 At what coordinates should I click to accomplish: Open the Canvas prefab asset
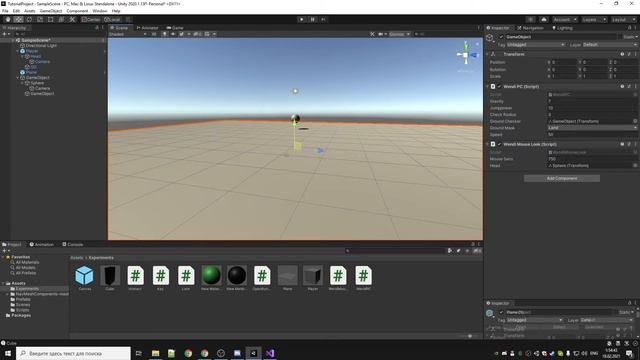coord(84,278)
